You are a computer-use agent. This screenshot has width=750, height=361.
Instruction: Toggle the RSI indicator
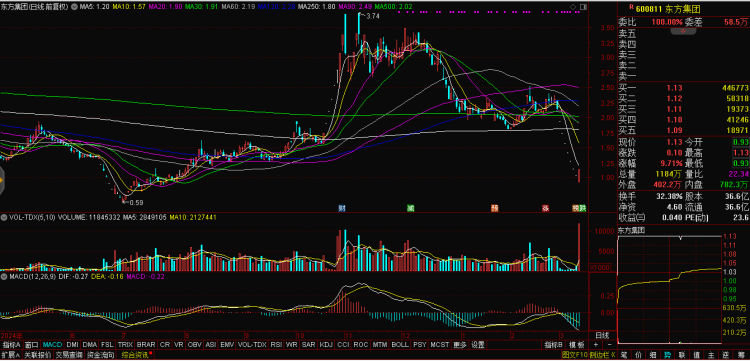pyautogui.click(x=275, y=345)
